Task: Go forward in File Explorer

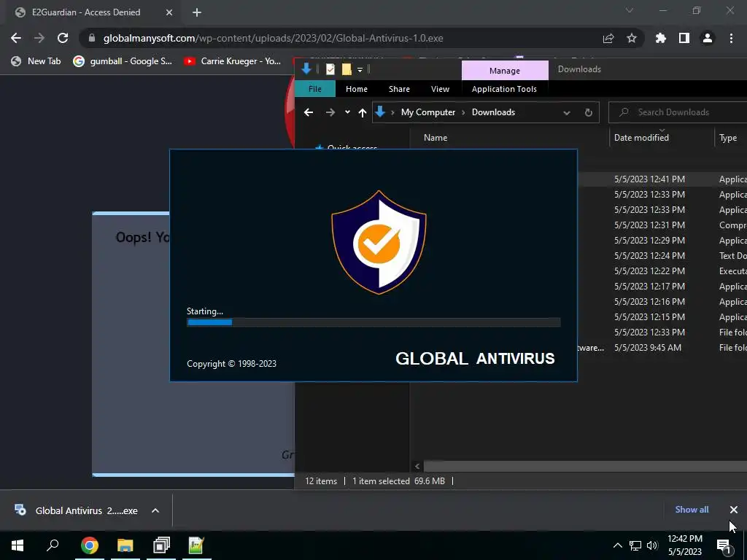Action: coord(330,112)
